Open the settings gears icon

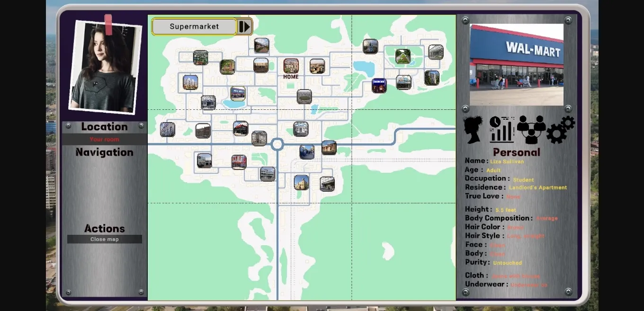[561, 130]
